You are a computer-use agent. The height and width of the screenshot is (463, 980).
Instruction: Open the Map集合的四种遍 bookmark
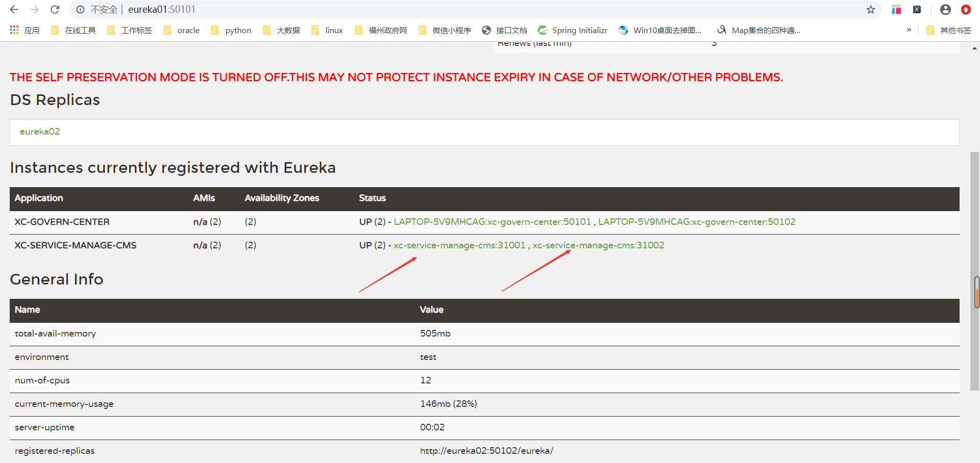coord(759,30)
